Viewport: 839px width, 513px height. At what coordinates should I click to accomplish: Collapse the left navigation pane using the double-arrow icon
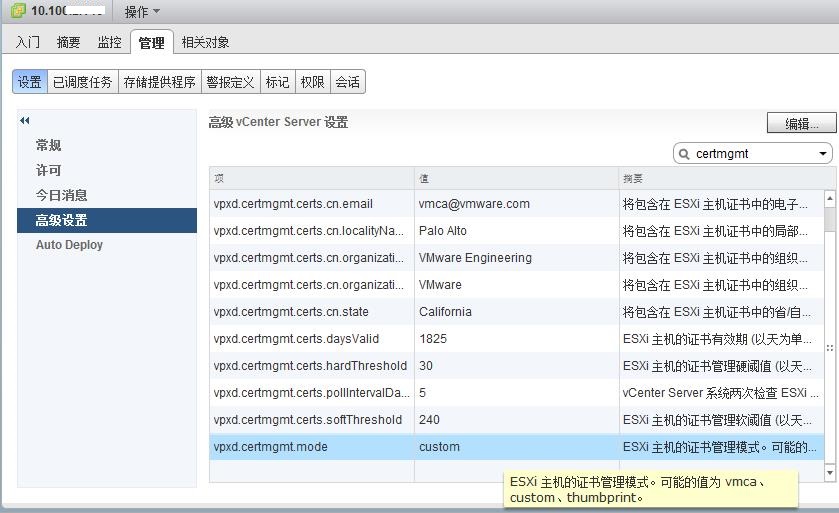pos(25,120)
